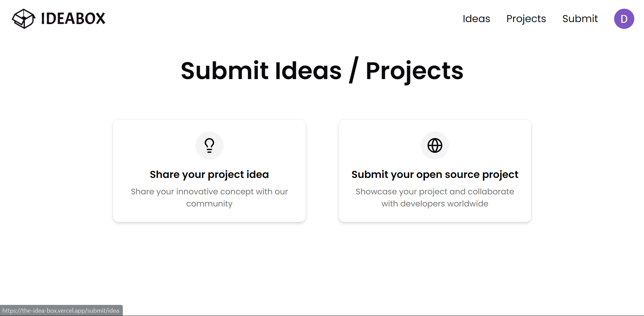This screenshot has height=316, width=644.
Task: Click the lightbulb icon on idea card
Action: click(209, 145)
